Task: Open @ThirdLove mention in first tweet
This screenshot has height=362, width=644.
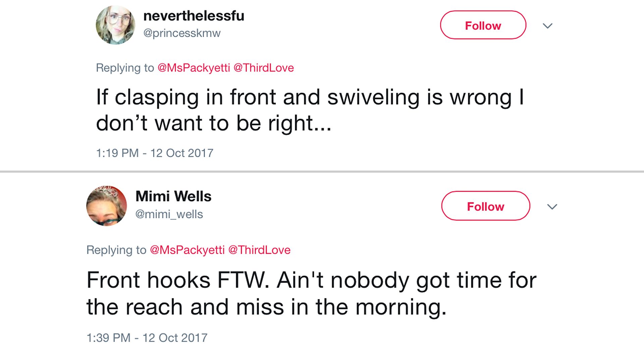Action: (263, 68)
